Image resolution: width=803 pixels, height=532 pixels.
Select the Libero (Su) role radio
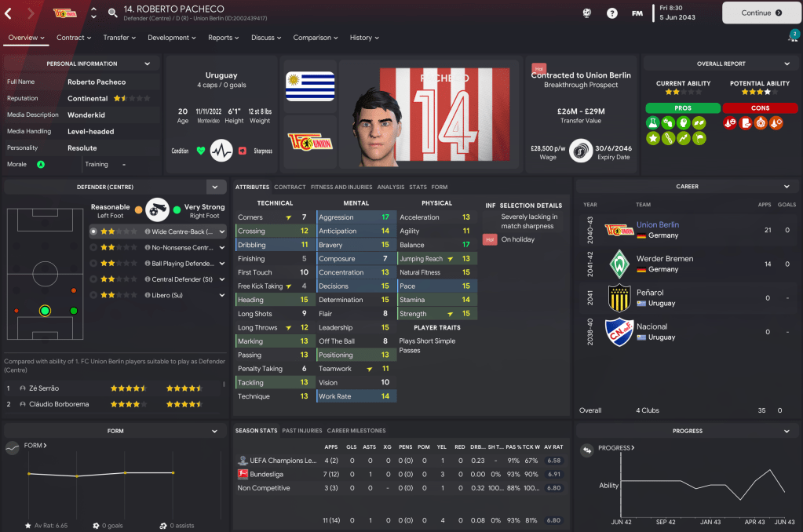pyautogui.click(x=93, y=295)
